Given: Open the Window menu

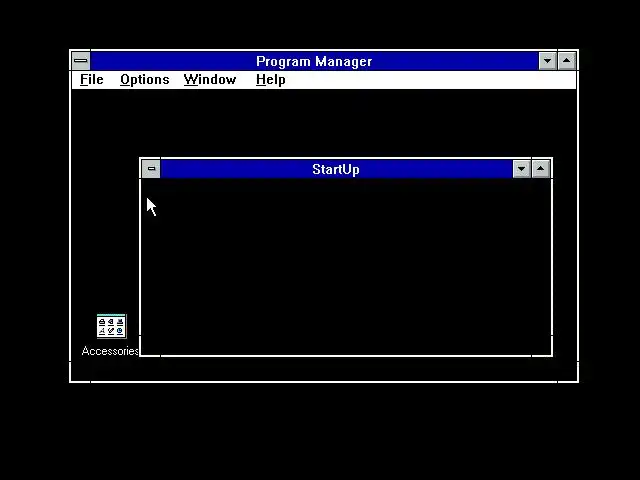Looking at the screenshot, I should [x=210, y=80].
